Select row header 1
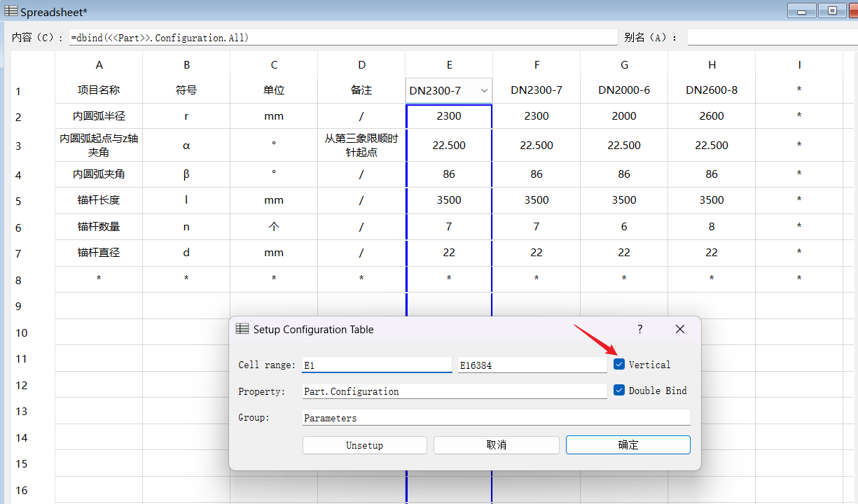Viewport: 858px width, 504px height. tap(18, 91)
